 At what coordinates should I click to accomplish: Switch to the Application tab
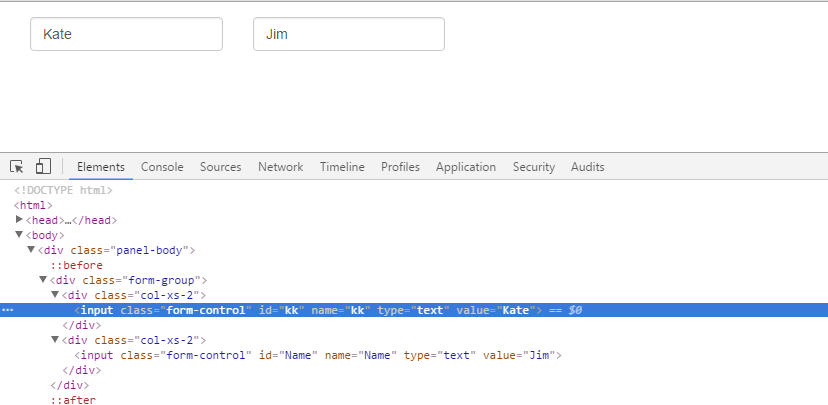pos(466,167)
